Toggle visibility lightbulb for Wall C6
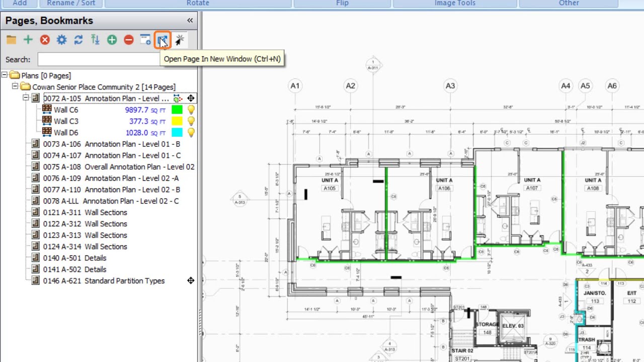Viewport: 644px width, 362px height. coord(191,110)
